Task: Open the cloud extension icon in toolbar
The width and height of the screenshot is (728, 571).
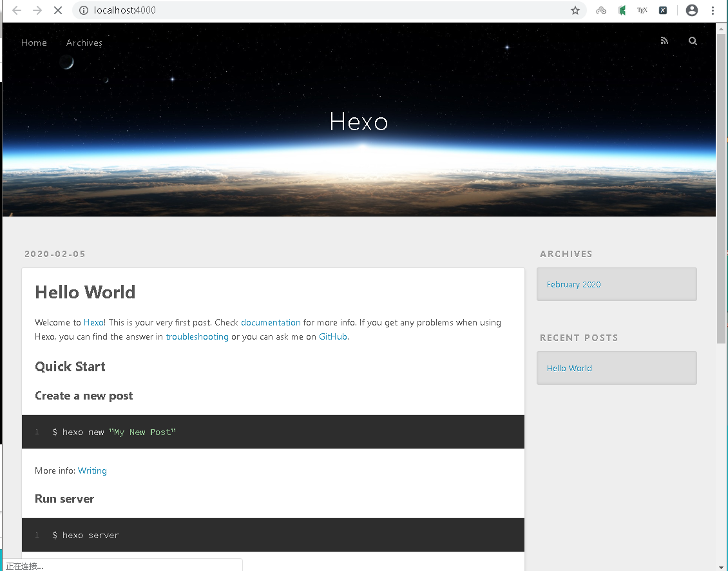Action: (601, 10)
